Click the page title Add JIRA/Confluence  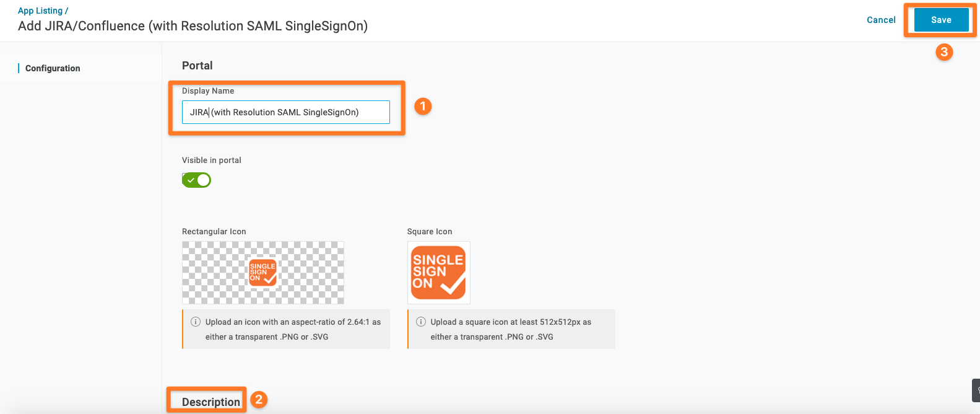pyautogui.click(x=193, y=26)
